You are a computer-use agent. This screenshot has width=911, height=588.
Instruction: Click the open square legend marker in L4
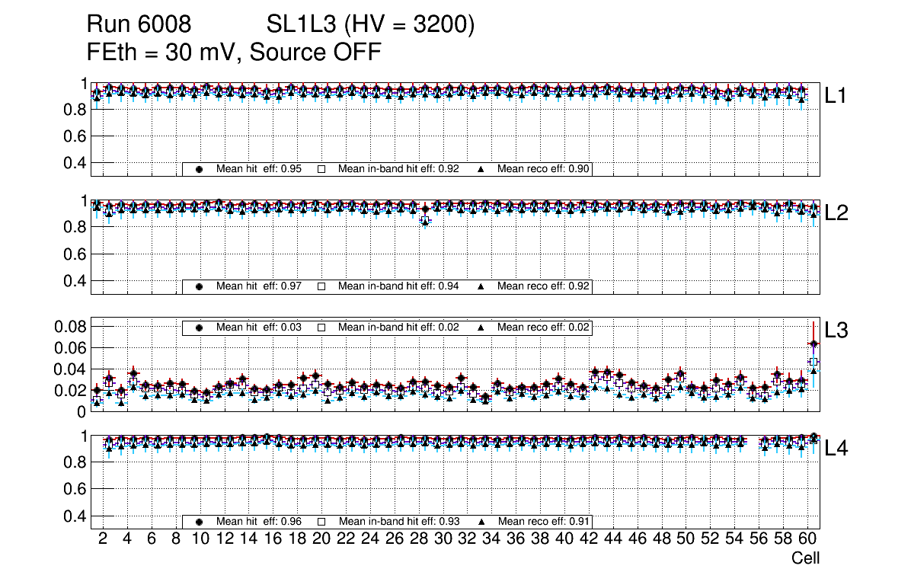(x=321, y=522)
